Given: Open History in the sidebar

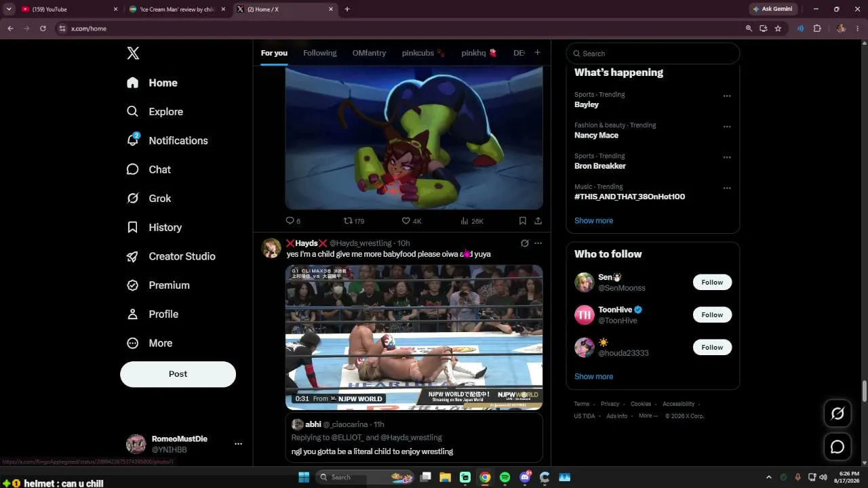Looking at the screenshot, I should (x=154, y=228).
